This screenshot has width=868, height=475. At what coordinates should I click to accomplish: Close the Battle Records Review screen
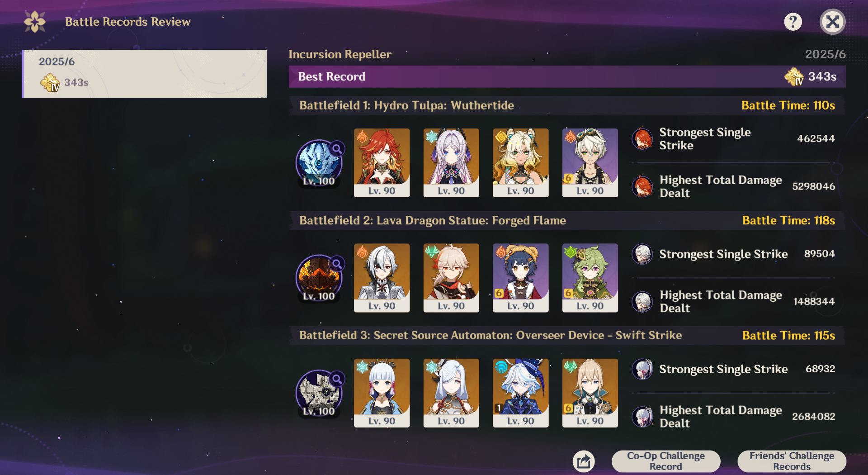coord(833,22)
